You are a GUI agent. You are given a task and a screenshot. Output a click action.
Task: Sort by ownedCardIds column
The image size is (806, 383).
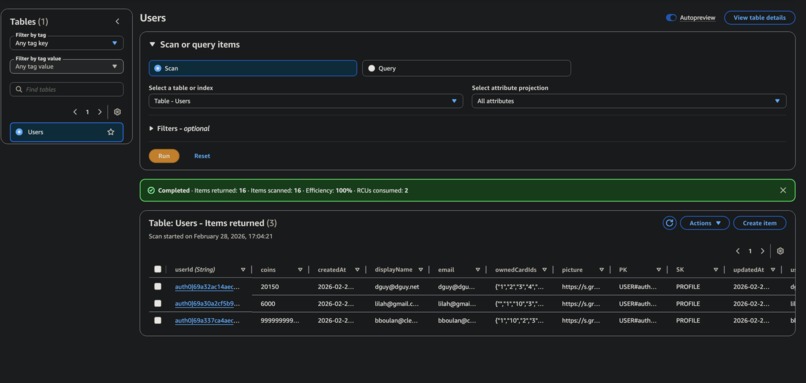click(544, 269)
